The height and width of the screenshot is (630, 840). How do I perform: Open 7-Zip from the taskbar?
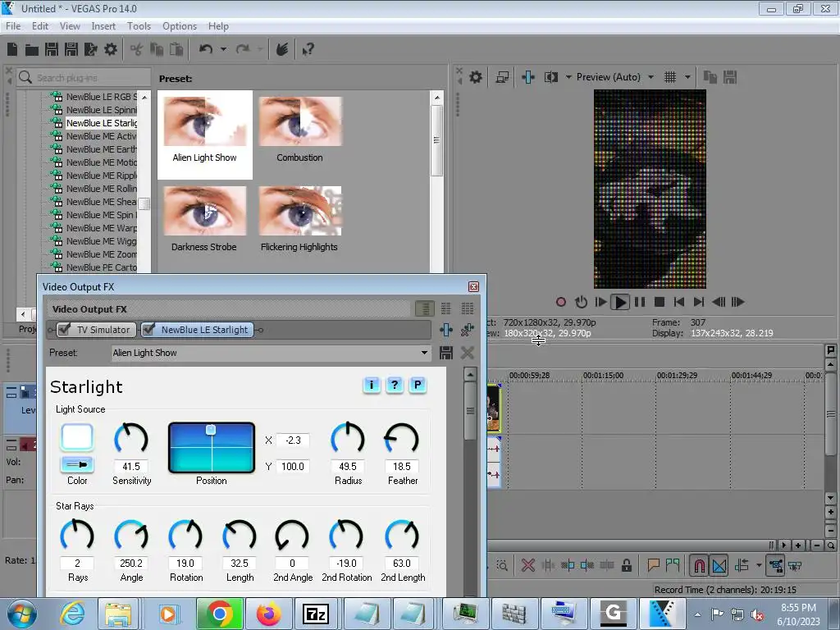316,614
